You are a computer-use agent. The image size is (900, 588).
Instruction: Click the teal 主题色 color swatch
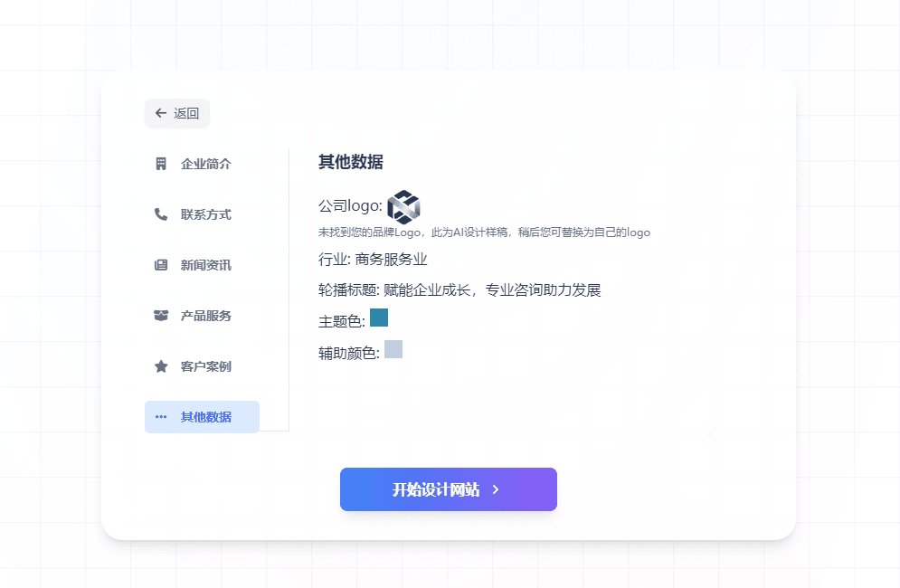click(379, 318)
